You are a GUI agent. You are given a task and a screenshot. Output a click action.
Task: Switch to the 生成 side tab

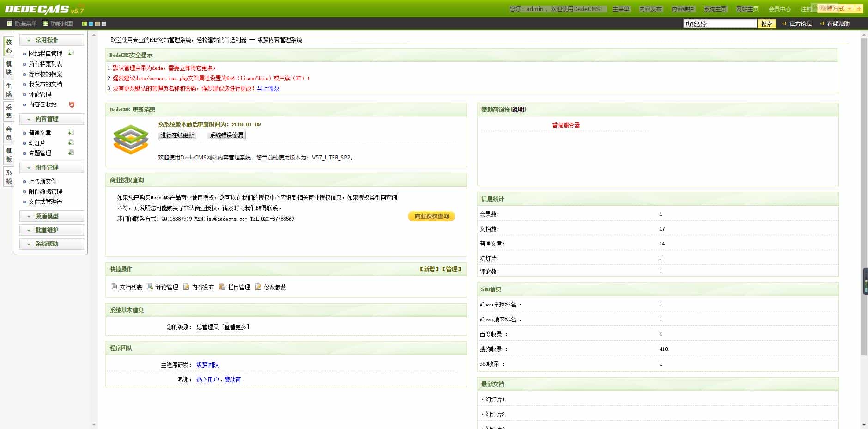point(9,90)
